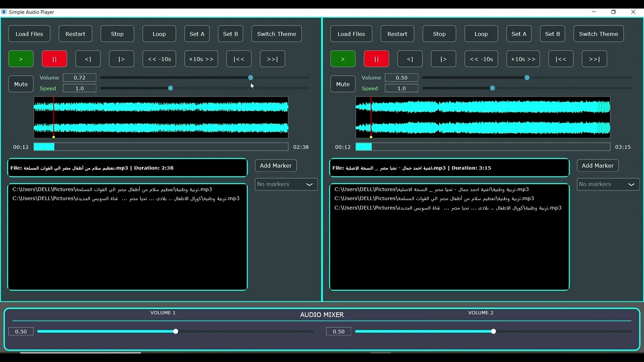Click the left player's progress bar
This screenshot has width=644, height=362.
161,147
